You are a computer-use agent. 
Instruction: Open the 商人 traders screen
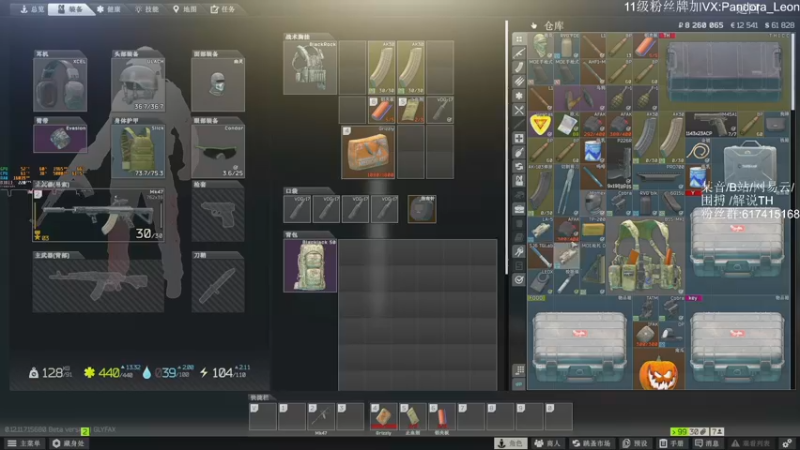(547, 443)
